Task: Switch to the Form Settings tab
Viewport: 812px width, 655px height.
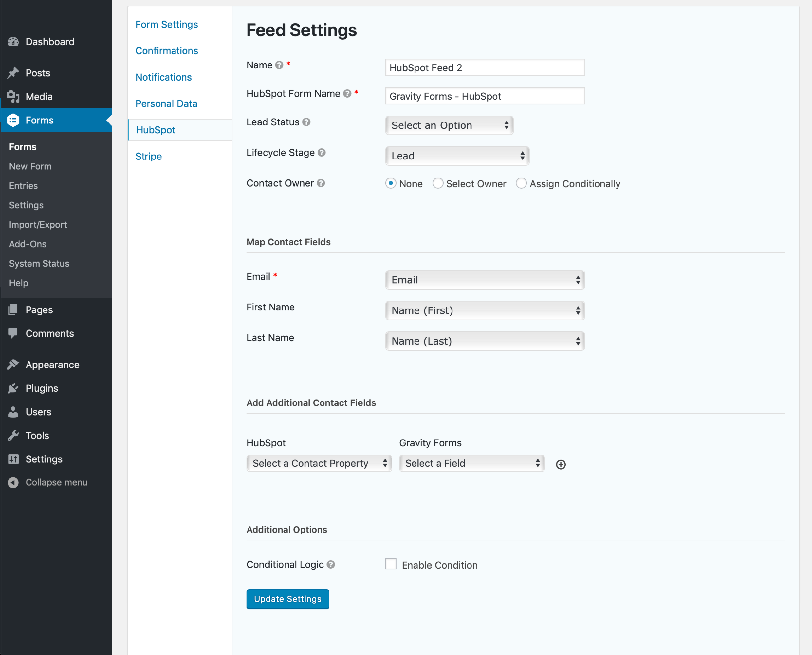Action: (166, 25)
